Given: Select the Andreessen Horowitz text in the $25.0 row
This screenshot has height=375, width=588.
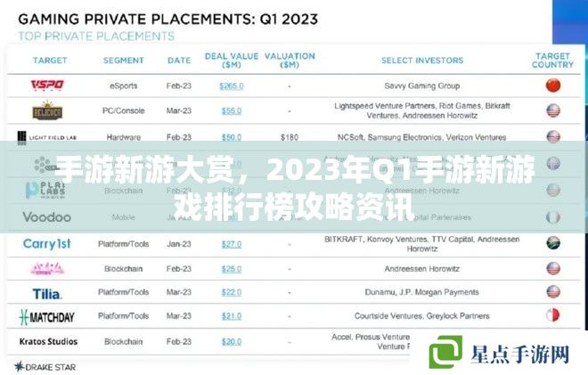Looking at the screenshot, I should pos(422,269).
